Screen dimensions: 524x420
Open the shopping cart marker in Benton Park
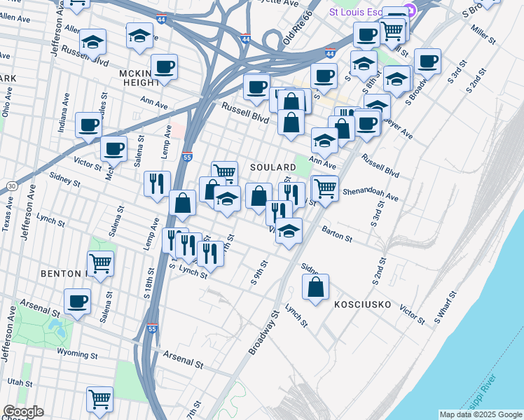point(101,264)
